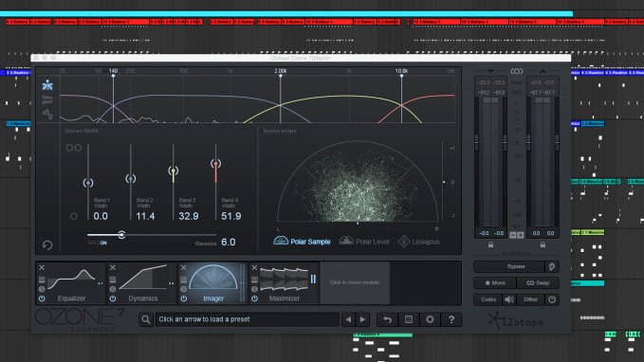Image resolution: width=644 pixels, height=362 pixels.
Task: Open preset search magnifier icon
Action: coord(146,319)
